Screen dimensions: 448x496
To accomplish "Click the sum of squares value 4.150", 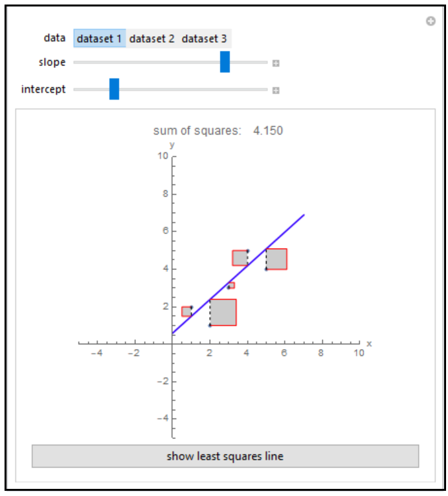I will pos(267,131).
